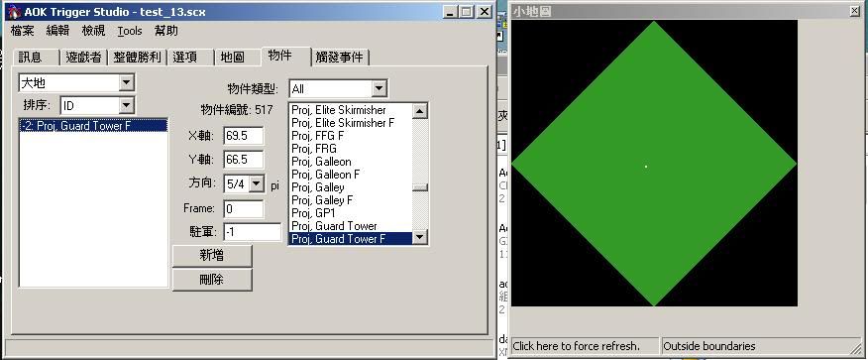Click the 刪除 button
The width and height of the screenshot is (868, 360).
tap(212, 280)
